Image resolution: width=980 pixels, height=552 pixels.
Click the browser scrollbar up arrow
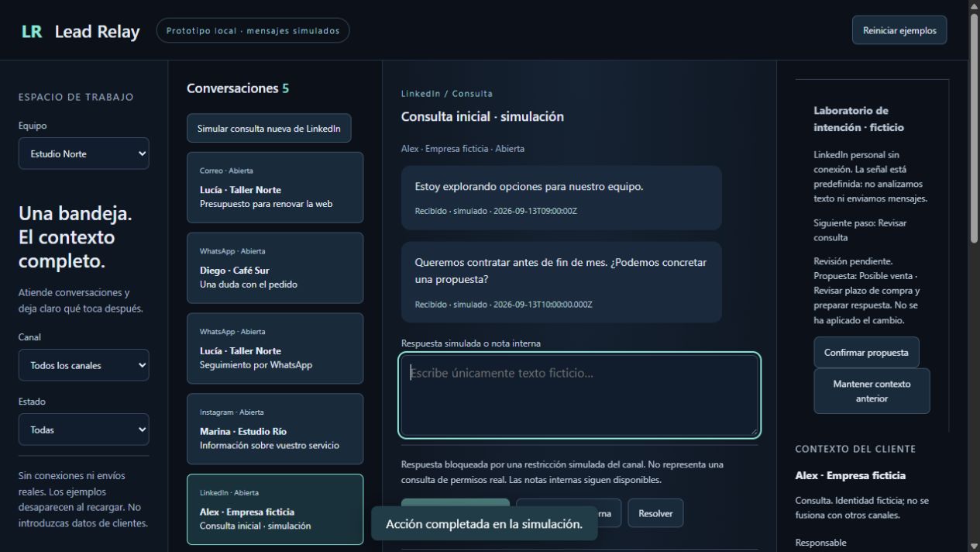[974, 6]
